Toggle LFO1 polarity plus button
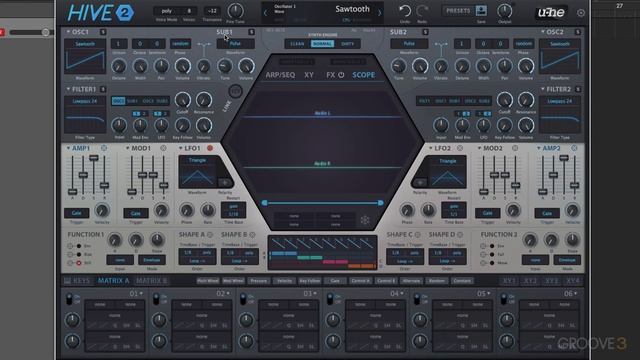Image resolution: width=640 pixels, height=360 pixels. pos(224,182)
